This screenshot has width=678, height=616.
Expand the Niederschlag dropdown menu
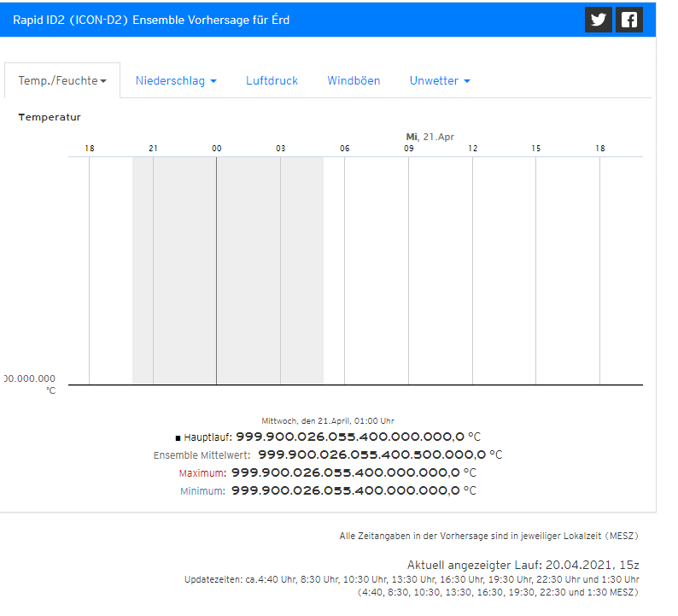point(176,80)
